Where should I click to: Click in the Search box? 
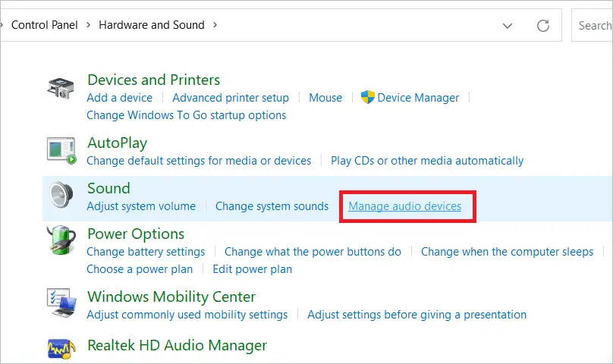592,26
